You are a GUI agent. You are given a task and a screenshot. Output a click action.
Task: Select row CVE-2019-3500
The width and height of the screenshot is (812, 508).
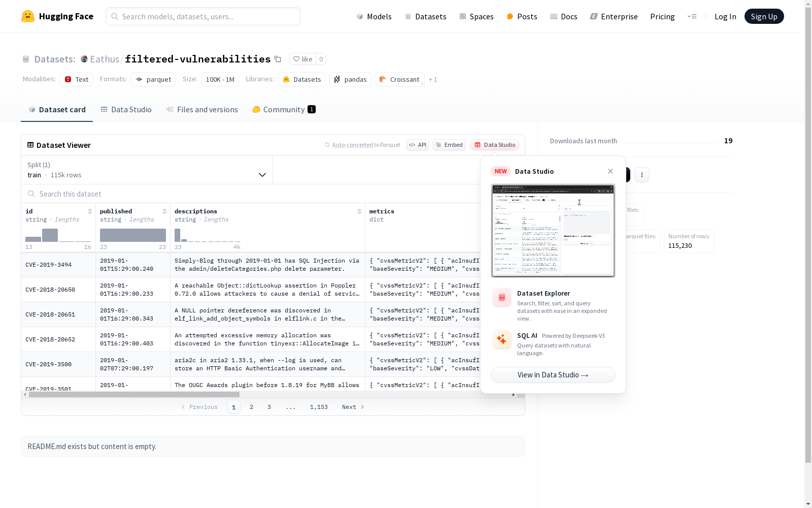coord(251,364)
